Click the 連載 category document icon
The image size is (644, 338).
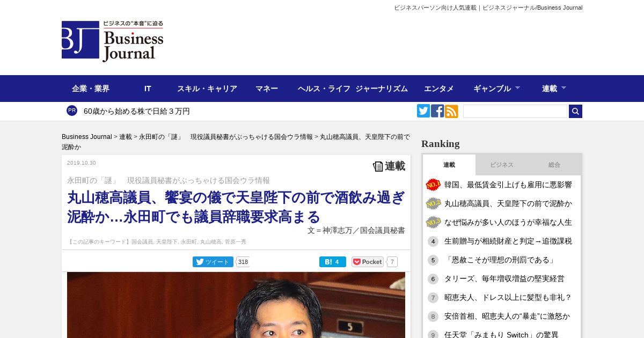point(378,166)
